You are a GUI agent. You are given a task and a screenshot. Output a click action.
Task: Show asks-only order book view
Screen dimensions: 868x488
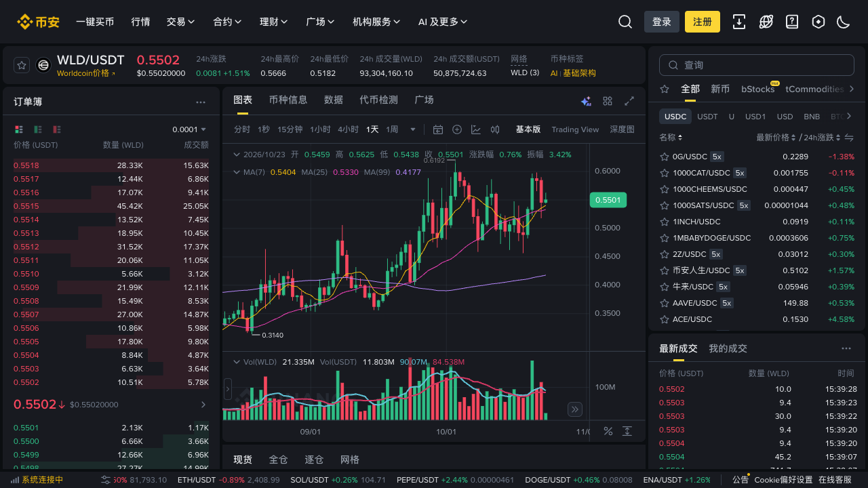57,129
